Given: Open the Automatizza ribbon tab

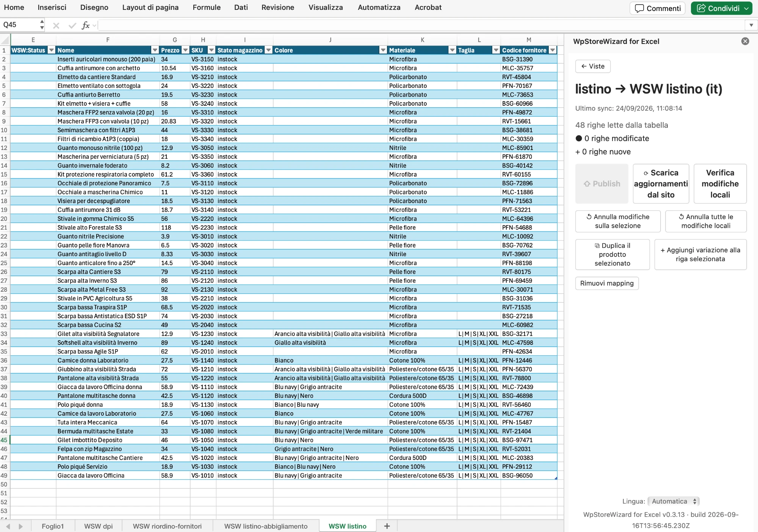Looking at the screenshot, I should [379, 7].
